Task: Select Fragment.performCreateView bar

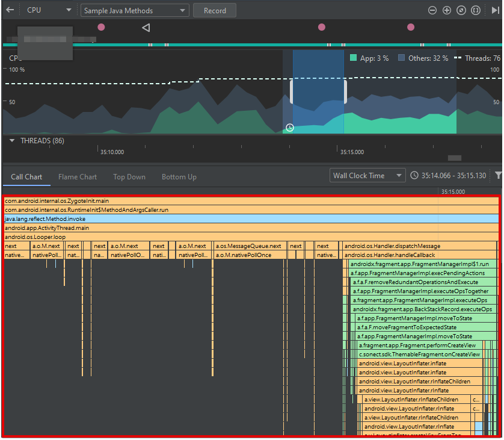Action: pos(420,345)
